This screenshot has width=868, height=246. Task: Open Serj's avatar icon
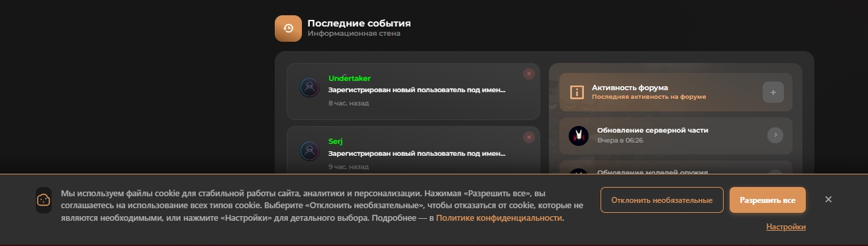309,151
